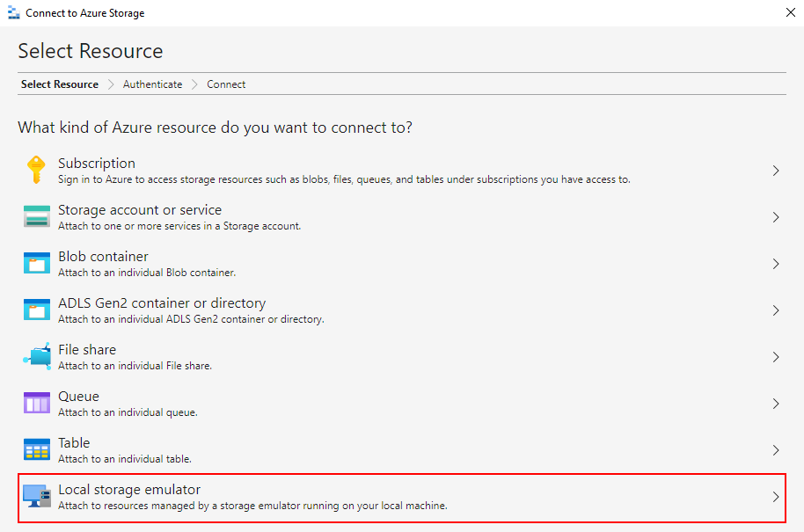Click the Subscription key icon
The width and height of the screenshot is (804, 532).
36,170
